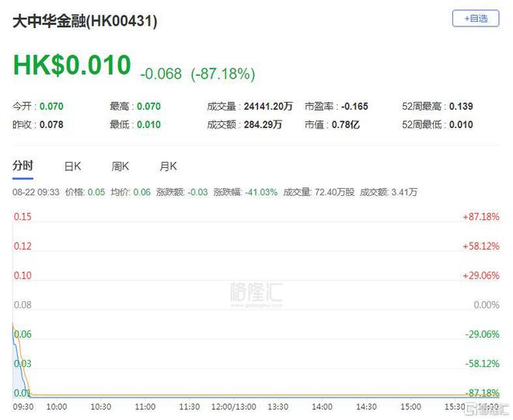Click the 最低 value 0.010
The width and height of the screenshot is (513, 420).
point(149,124)
